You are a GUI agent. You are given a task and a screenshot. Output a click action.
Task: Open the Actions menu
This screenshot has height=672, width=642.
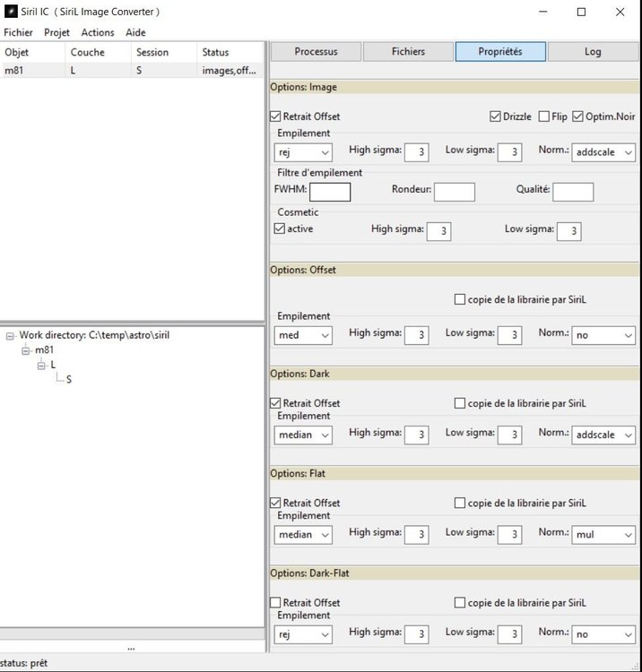[98, 32]
